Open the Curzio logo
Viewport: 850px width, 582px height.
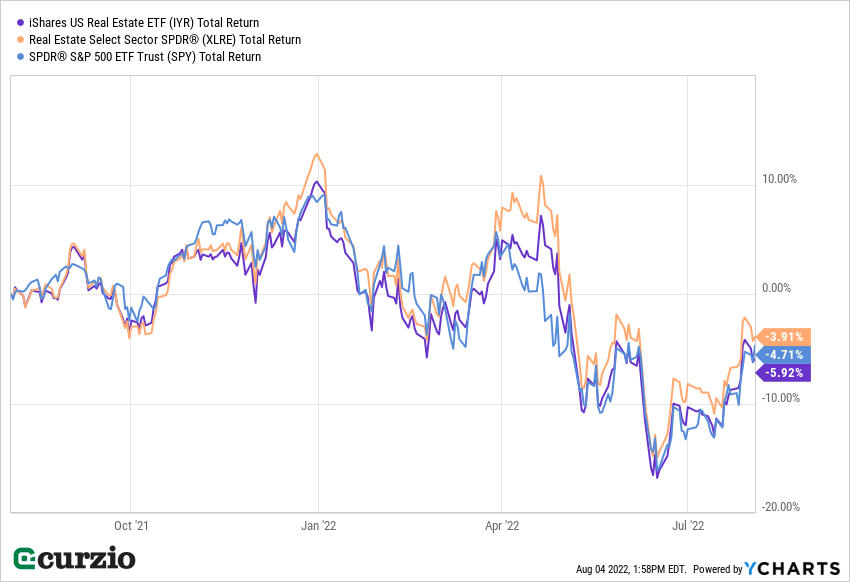74,559
